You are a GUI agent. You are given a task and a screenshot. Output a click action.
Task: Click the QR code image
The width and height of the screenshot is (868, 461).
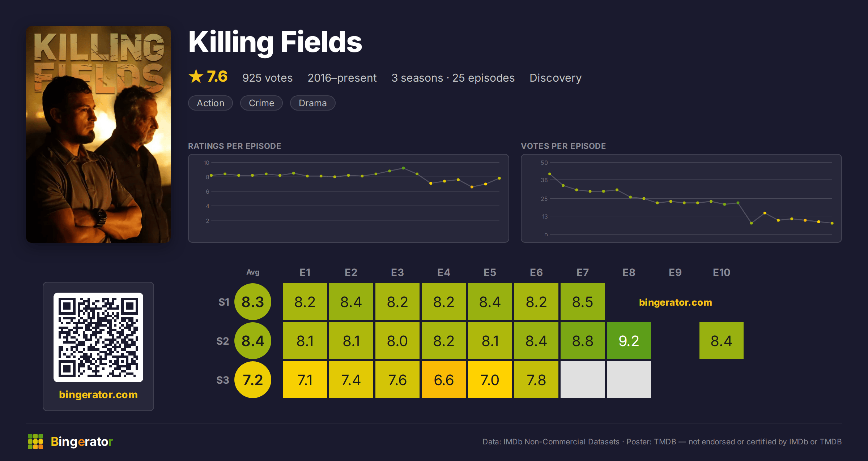tap(98, 337)
